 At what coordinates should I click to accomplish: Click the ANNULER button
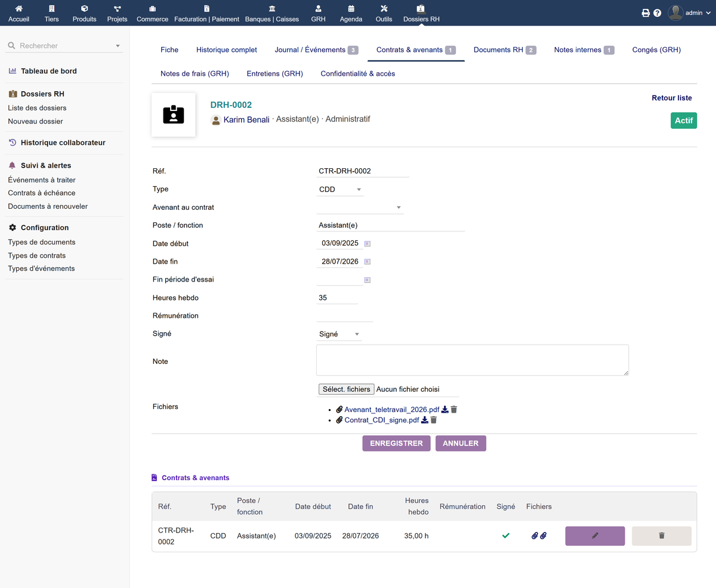461,443
